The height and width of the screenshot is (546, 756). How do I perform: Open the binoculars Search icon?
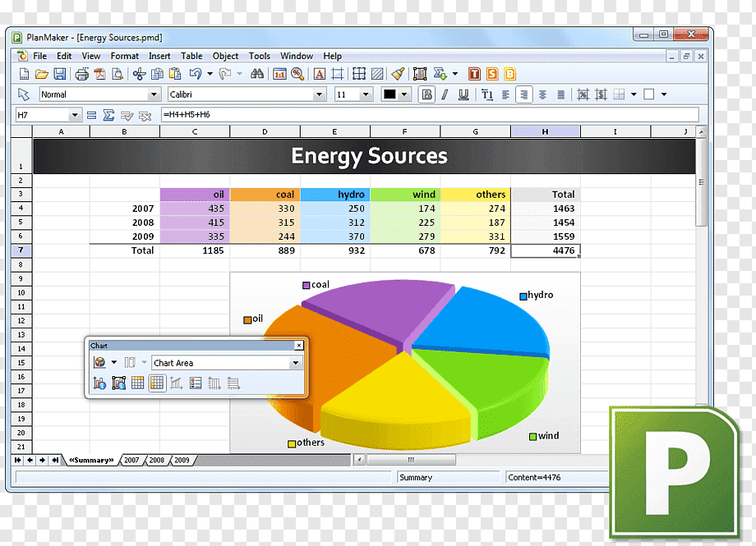(x=257, y=74)
